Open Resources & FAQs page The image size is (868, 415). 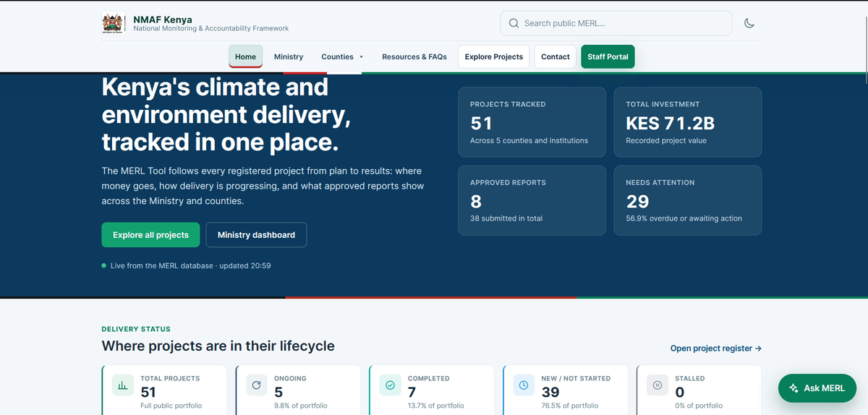[x=414, y=56]
